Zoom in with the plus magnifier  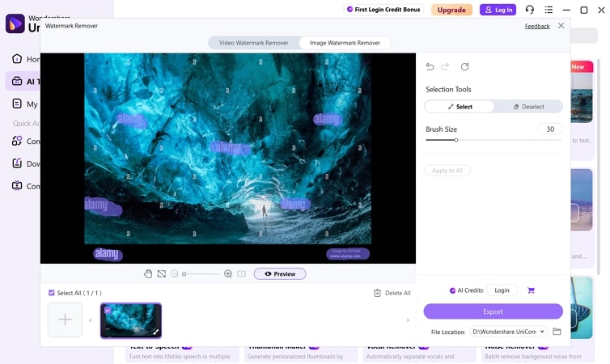pyautogui.click(x=228, y=273)
